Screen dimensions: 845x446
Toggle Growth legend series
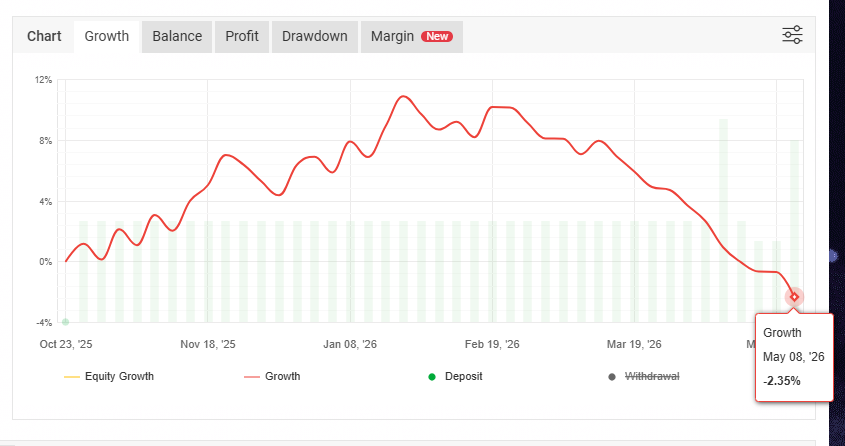coord(272,377)
